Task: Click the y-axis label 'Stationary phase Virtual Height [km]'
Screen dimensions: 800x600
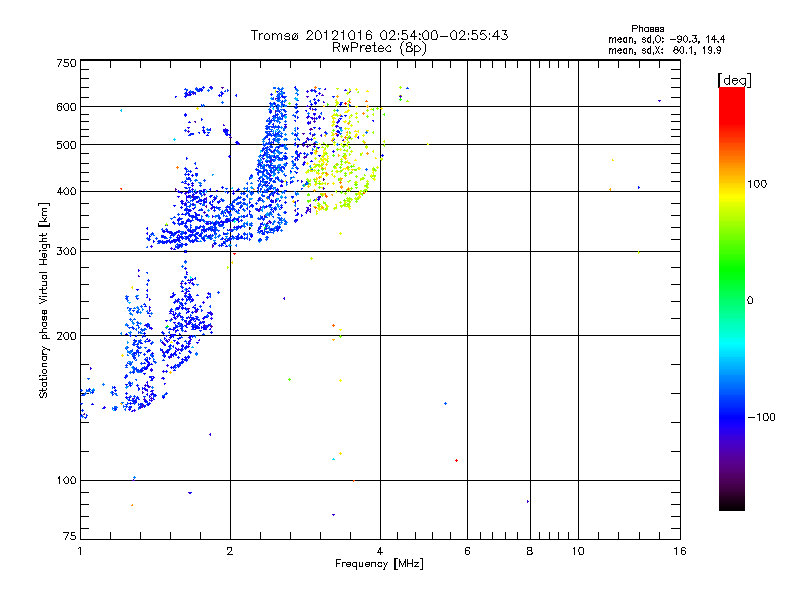Action: (x=44, y=300)
